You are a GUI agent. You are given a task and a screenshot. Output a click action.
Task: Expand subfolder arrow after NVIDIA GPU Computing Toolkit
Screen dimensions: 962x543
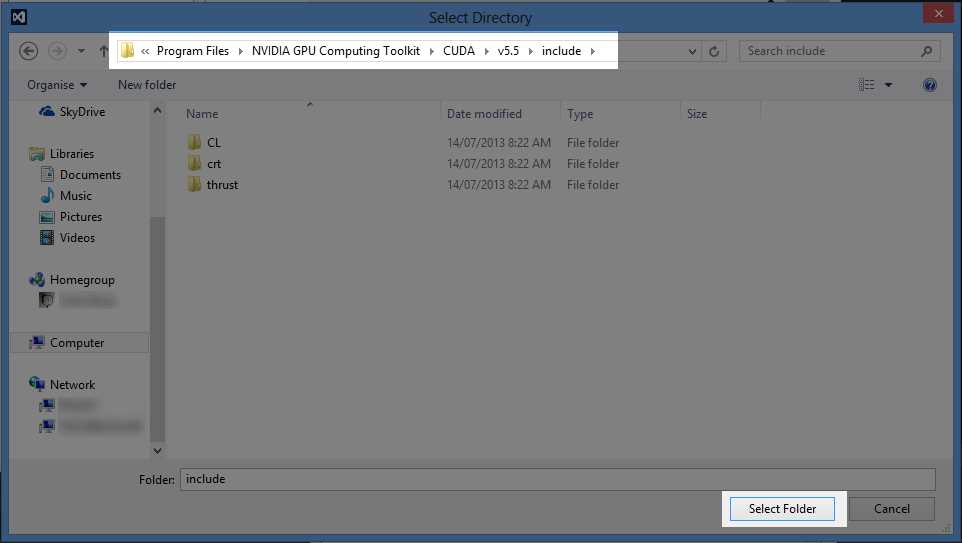(x=431, y=52)
